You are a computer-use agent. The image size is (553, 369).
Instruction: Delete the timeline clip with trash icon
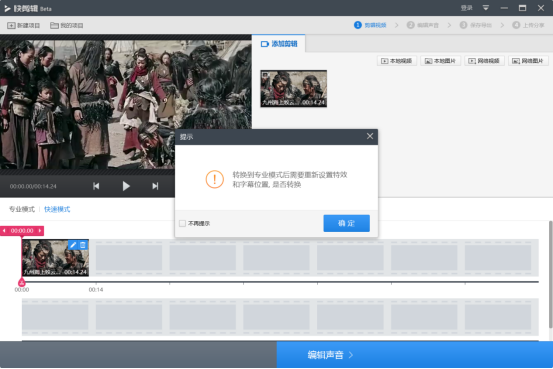pos(83,245)
